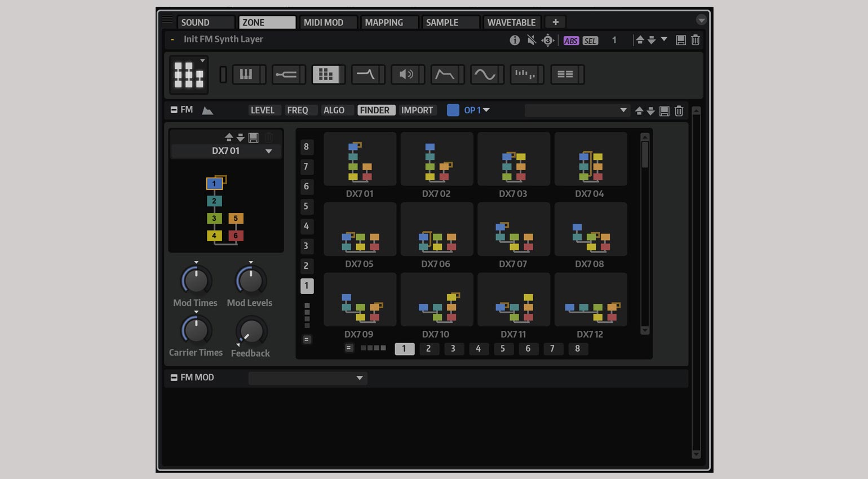Screen dimensions: 868x479
Task: Open the Filter section icon
Action: click(x=365, y=74)
